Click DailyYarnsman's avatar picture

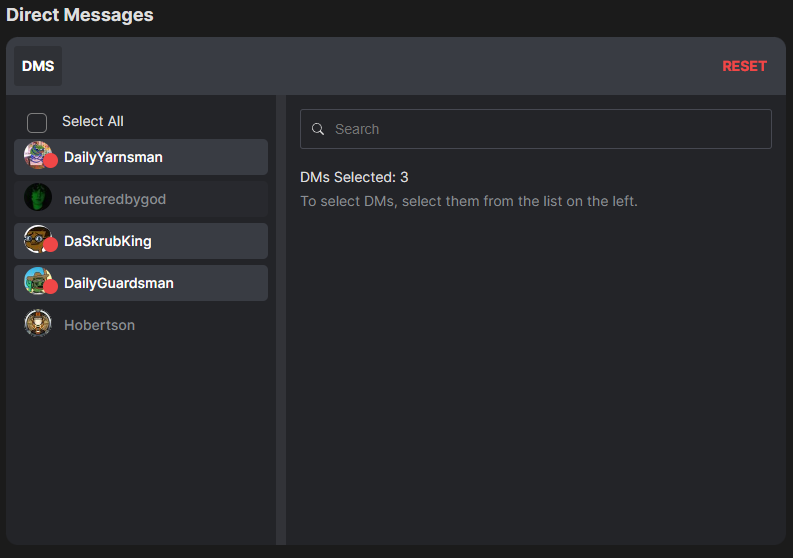(36, 155)
